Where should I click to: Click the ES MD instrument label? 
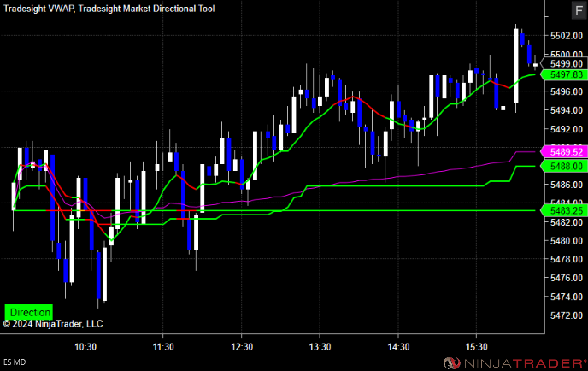[x=15, y=362]
